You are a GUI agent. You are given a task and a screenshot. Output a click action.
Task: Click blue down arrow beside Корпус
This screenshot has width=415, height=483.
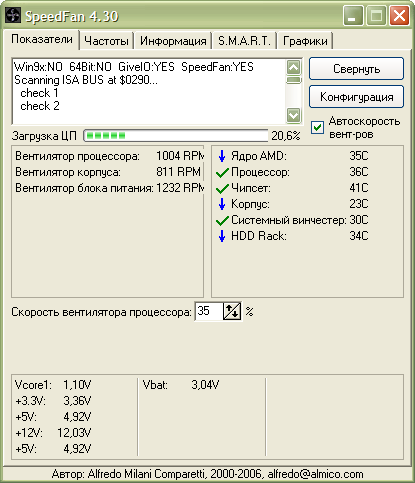222,204
